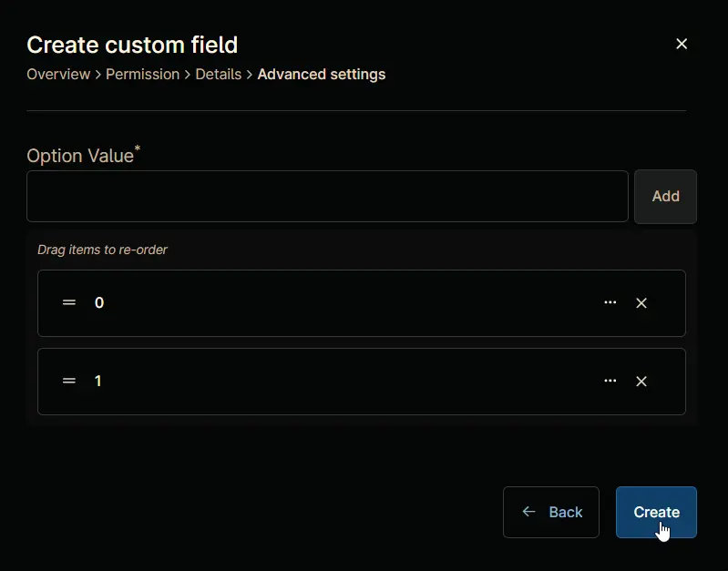The width and height of the screenshot is (728, 571).
Task: Delete option 1 with its X icon
Action: pyautogui.click(x=641, y=382)
